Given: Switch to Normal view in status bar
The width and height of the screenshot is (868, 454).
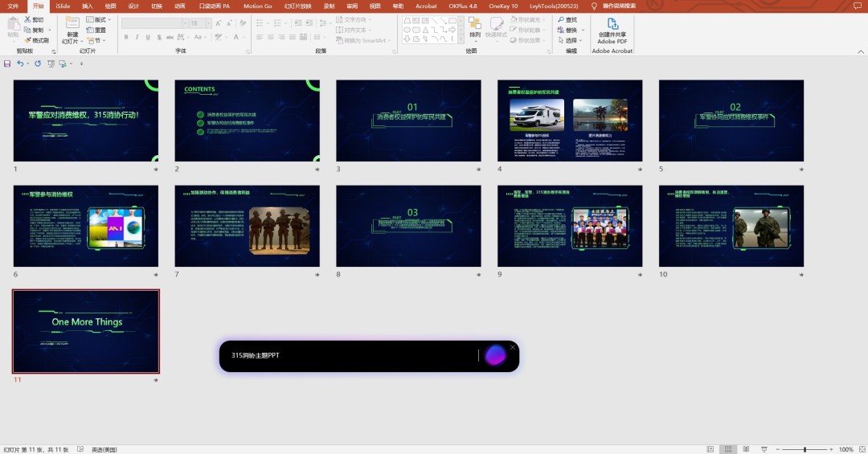Looking at the screenshot, I should pos(710,449).
